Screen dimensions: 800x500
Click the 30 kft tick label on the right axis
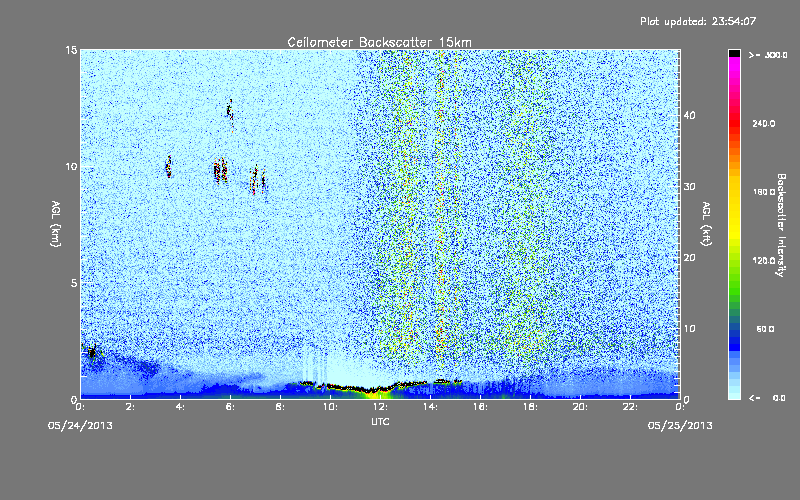(x=689, y=187)
